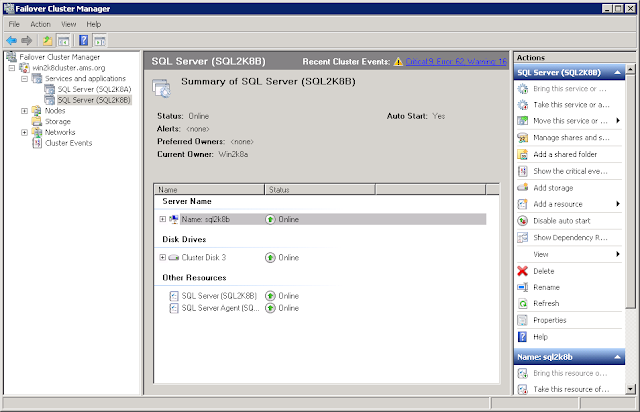Click Bring this resource online action

click(x=569, y=373)
